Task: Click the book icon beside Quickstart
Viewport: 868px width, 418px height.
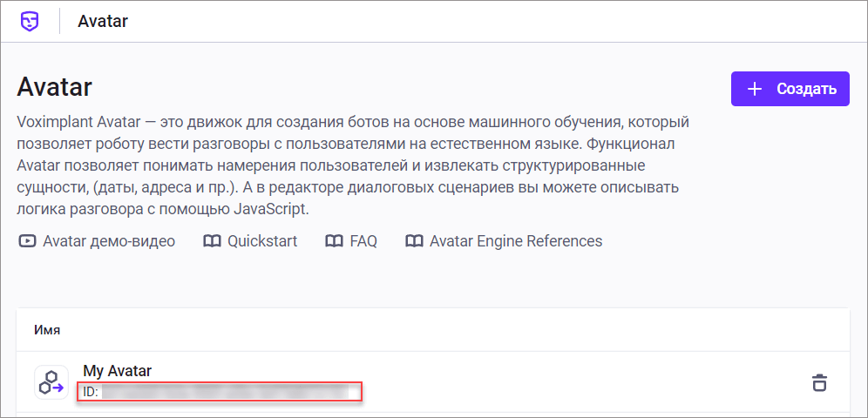Action: click(212, 241)
